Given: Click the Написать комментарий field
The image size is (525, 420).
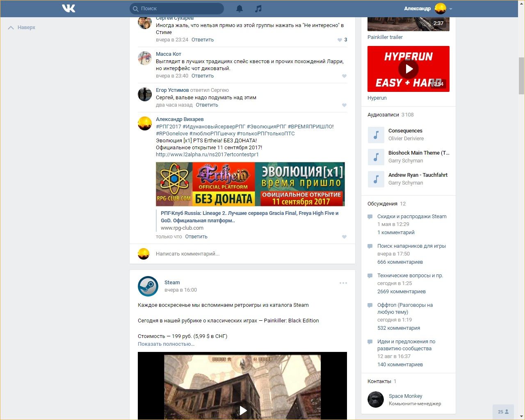Looking at the screenshot, I should (250, 254).
